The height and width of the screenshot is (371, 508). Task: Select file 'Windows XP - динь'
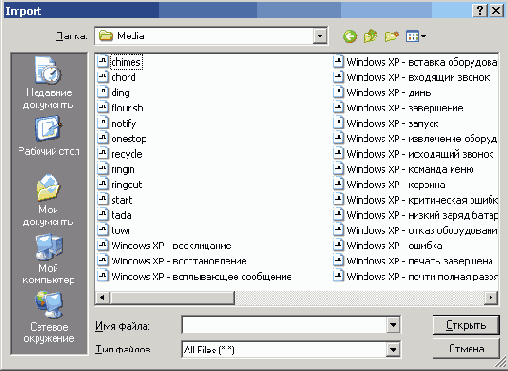click(383, 92)
